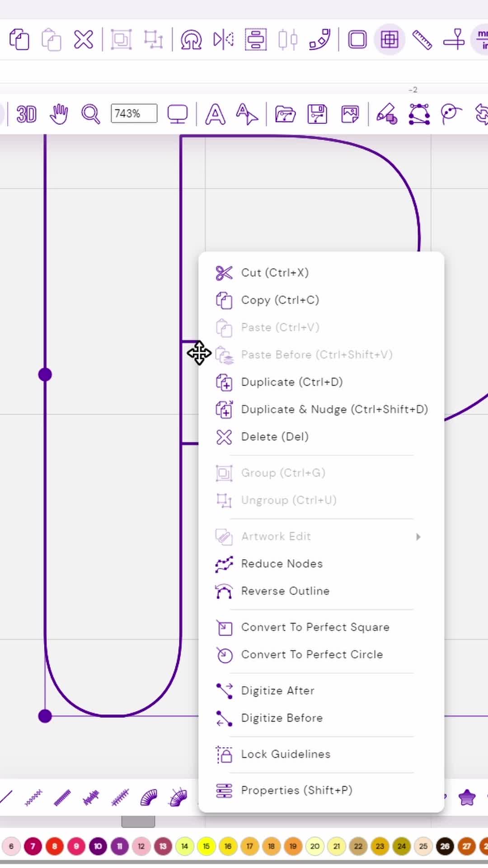Click Reduce Nodes menu entry
Screen dimensions: 488x868
(x=321, y=564)
